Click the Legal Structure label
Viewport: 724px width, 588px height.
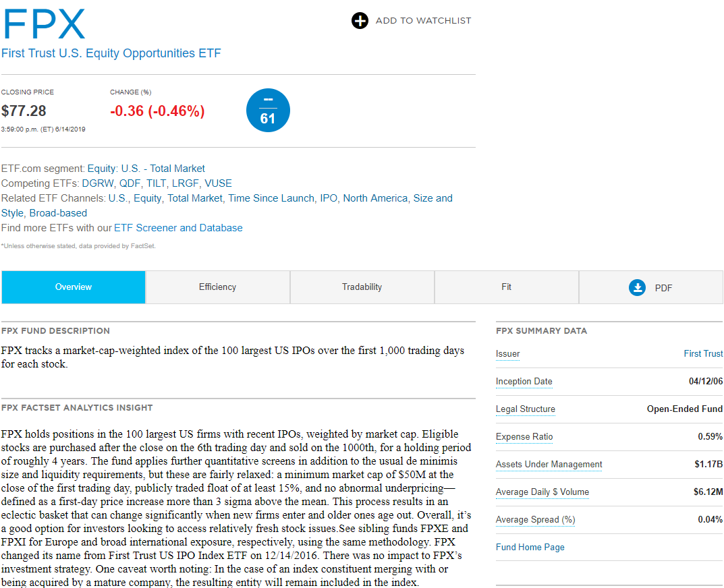[526, 409]
